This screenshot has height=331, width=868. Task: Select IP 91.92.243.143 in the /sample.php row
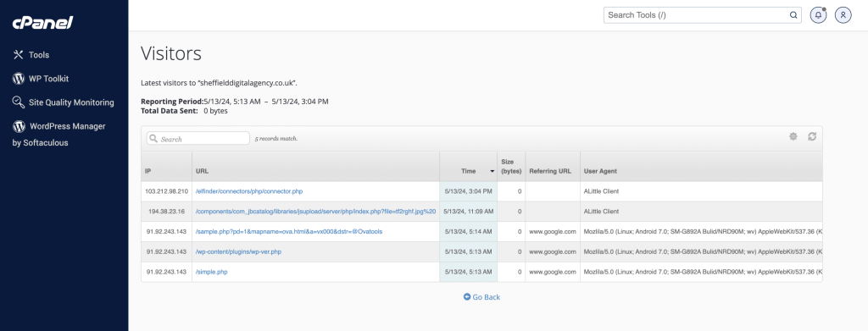point(167,232)
